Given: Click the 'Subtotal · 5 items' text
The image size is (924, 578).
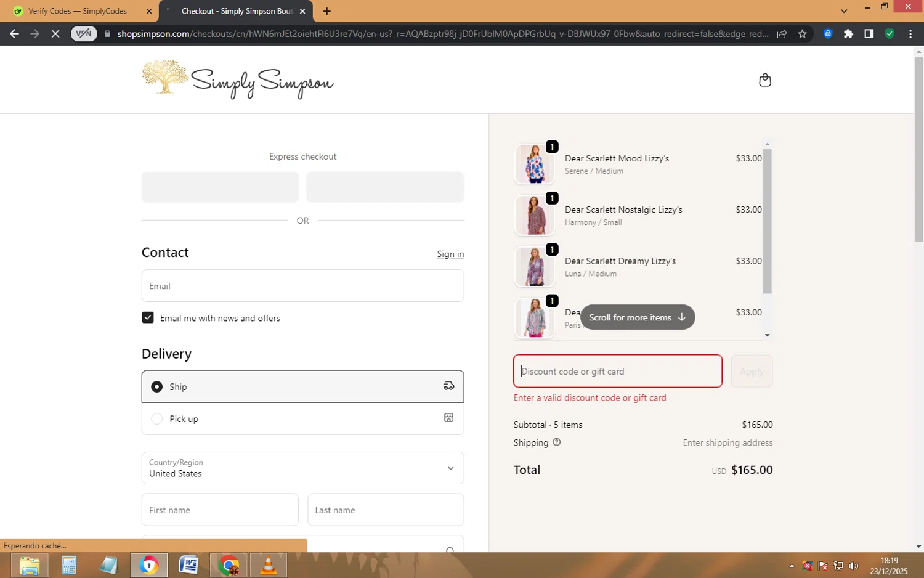Looking at the screenshot, I should click(x=548, y=425).
